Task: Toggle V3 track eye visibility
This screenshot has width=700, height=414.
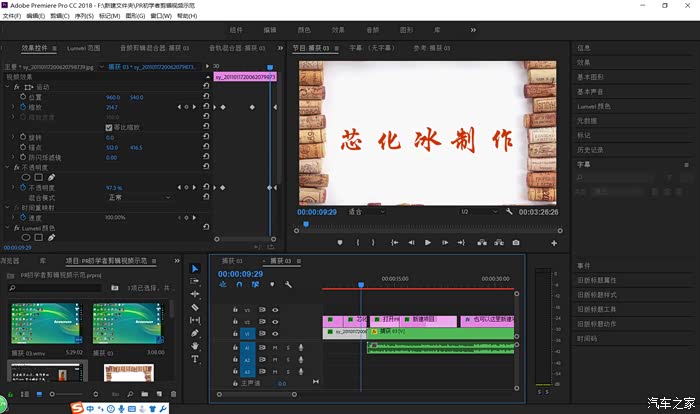Action: pyautogui.click(x=275, y=310)
